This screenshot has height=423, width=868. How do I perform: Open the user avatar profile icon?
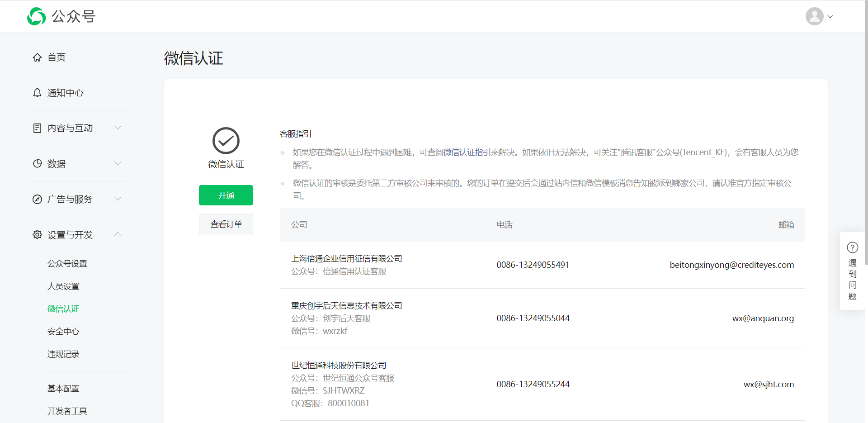tap(814, 16)
